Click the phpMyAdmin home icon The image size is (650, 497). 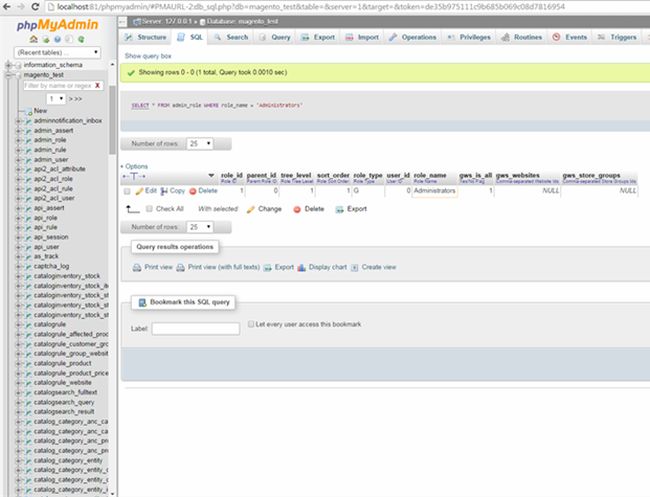tap(34, 39)
